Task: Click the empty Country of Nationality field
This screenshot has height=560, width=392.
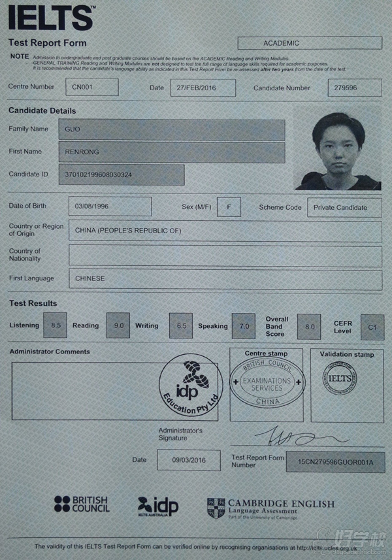Action: pos(225,255)
